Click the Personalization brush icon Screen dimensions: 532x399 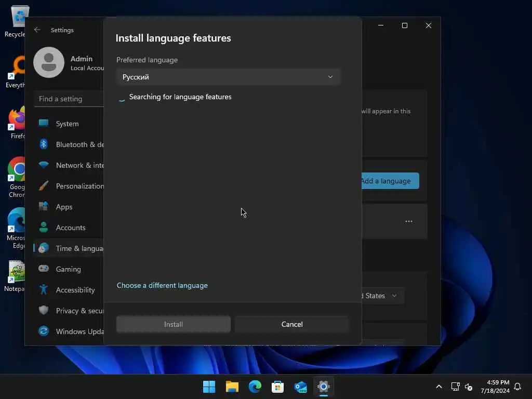(x=44, y=185)
